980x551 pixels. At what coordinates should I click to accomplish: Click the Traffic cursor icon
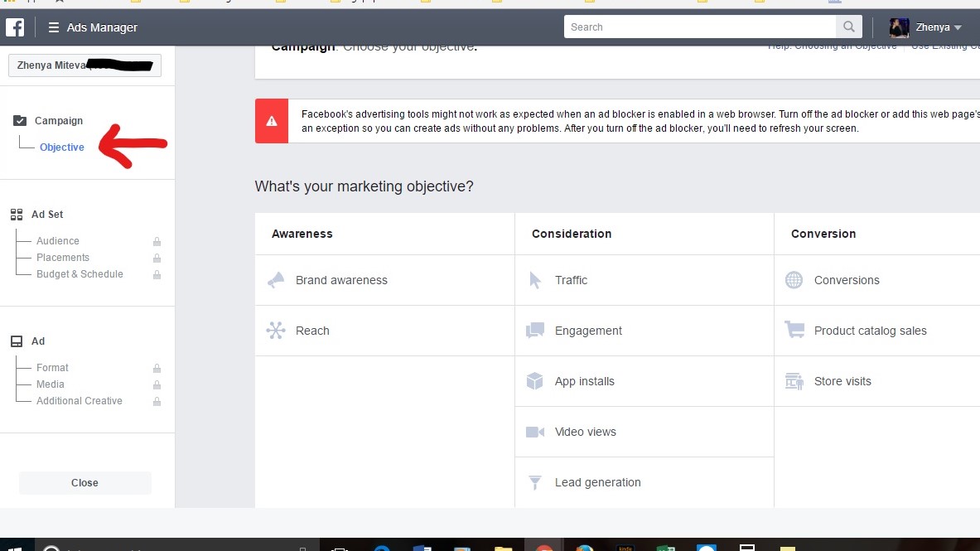point(535,280)
